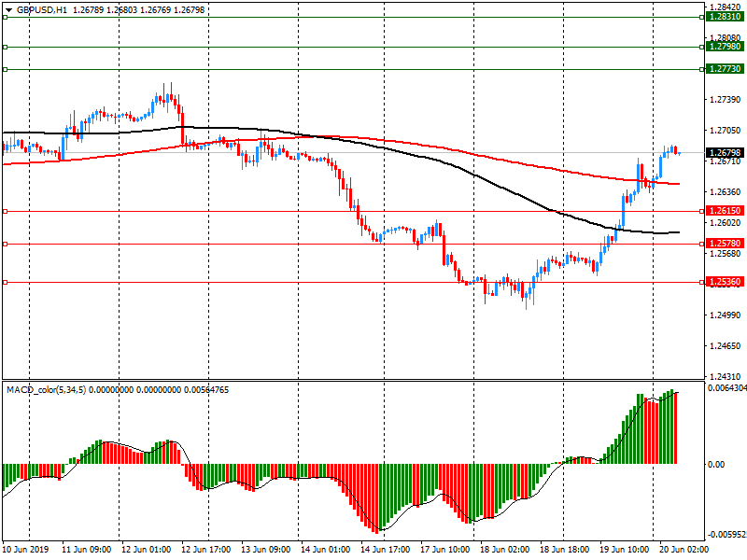
Task: Select the 1.27980 green level price label
Action: (725, 47)
